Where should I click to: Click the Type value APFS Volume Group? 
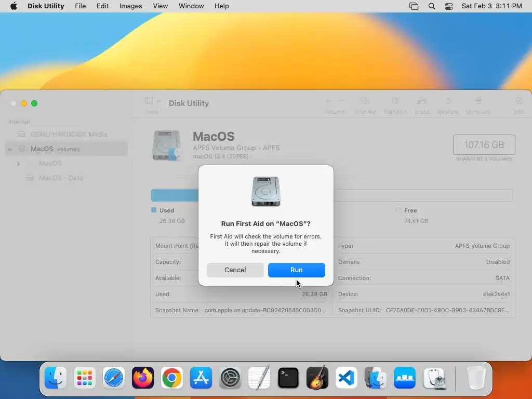point(482,246)
